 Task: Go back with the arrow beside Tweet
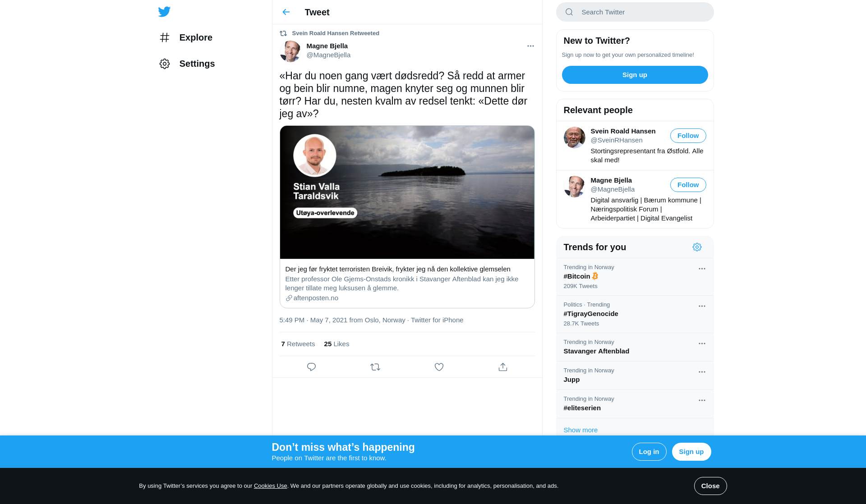click(286, 12)
